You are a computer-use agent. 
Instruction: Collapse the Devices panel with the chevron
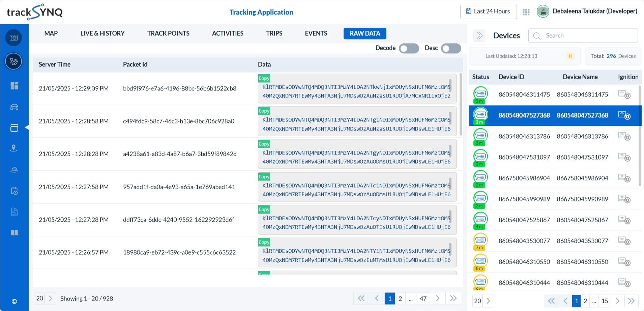pyautogui.click(x=478, y=35)
